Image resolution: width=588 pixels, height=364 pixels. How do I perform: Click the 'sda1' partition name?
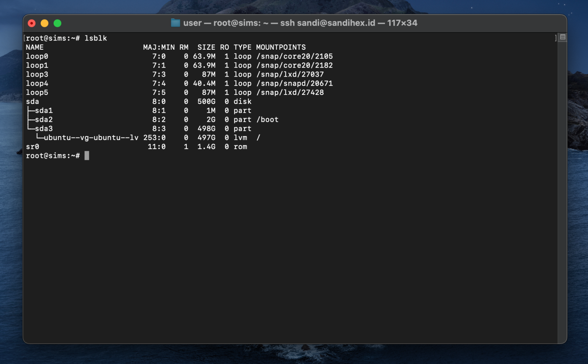coord(44,111)
